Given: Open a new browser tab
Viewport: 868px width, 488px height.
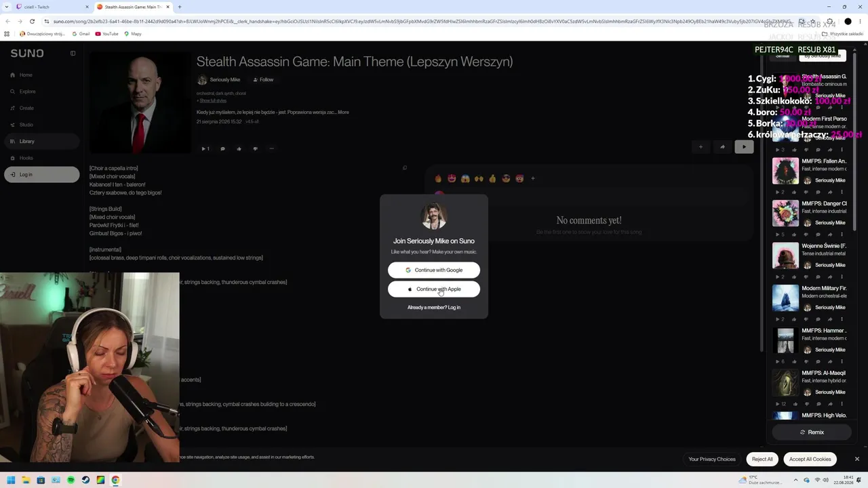Looking at the screenshot, I should point(180,7).
